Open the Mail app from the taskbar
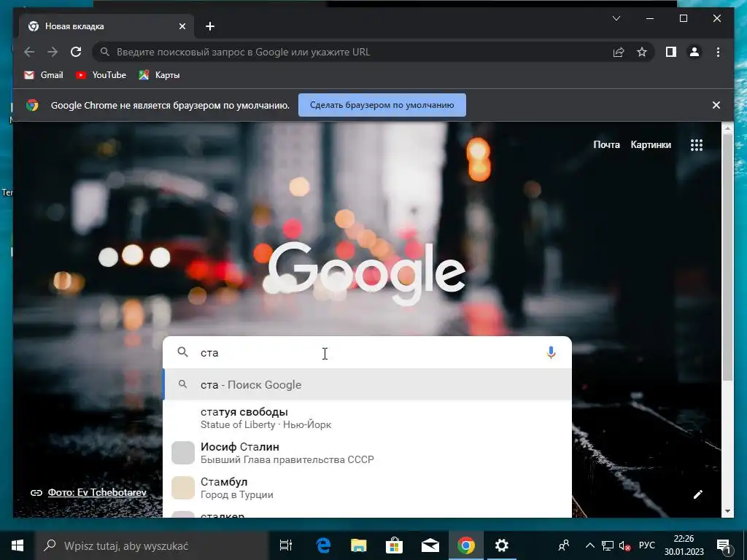This screenshot has width=747, height=560. pos(430,545)
